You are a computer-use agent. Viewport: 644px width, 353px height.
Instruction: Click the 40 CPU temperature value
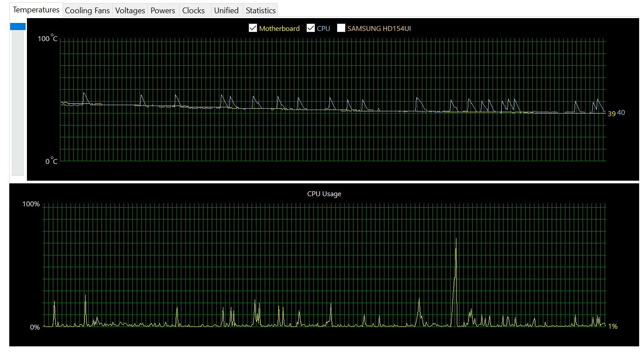click(x=621, y=113)
